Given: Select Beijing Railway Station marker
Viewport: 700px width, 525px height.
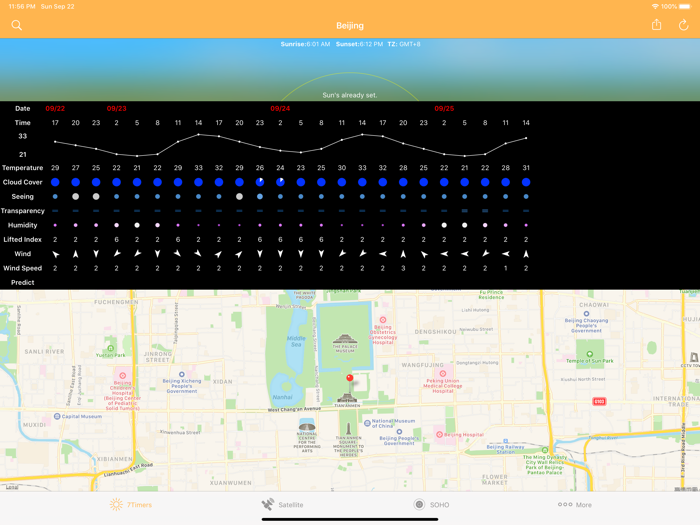Looking at the screenshot, I should [x=506, y=441].
